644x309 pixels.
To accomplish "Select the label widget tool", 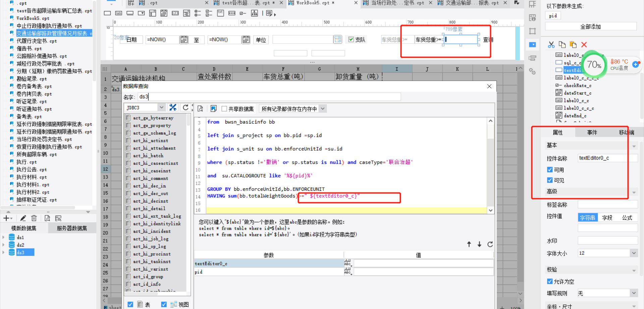I will point(119,13).
